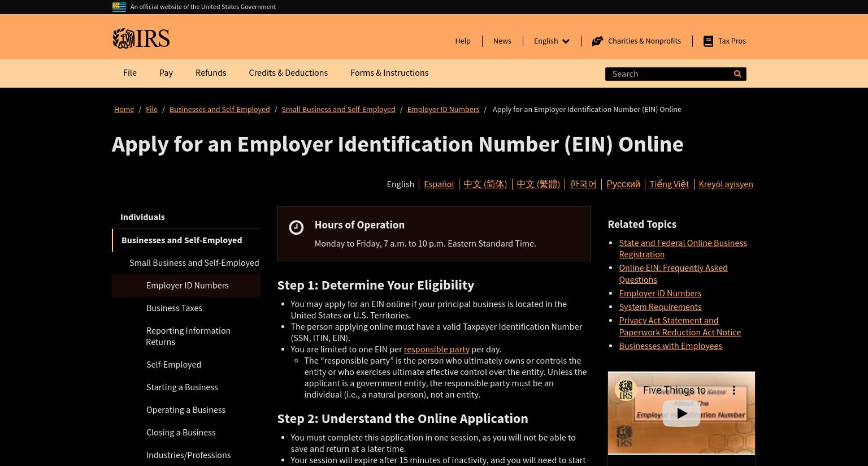Click the IRS channel avatar on video
The image size is (868, 466).
(626, 390)
